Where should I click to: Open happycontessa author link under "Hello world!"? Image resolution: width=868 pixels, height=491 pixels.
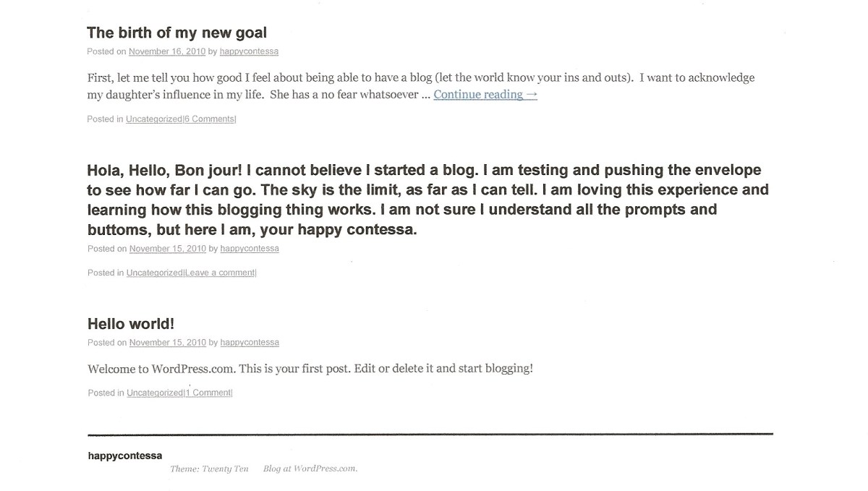[x=250, y=342]
